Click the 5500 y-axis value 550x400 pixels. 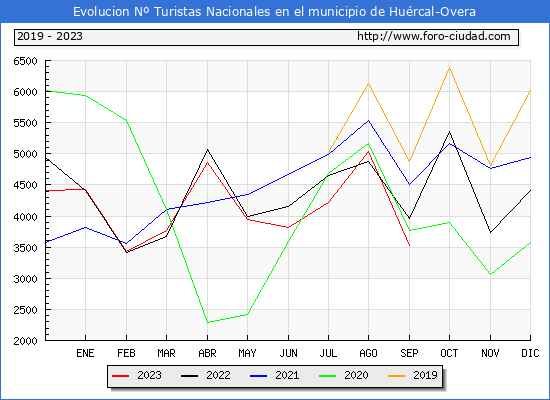coord(25,123)
